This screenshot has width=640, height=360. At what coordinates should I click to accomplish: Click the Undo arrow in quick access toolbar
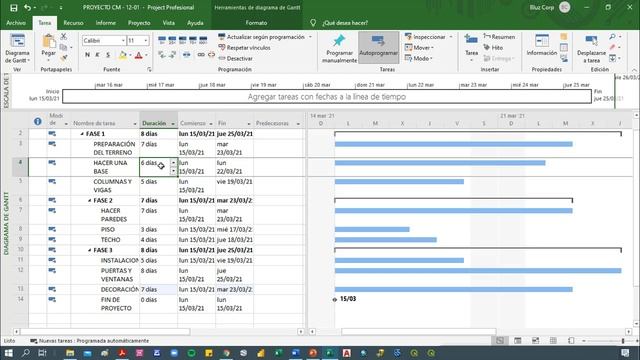pyautogui.click(x=27, y=7)
